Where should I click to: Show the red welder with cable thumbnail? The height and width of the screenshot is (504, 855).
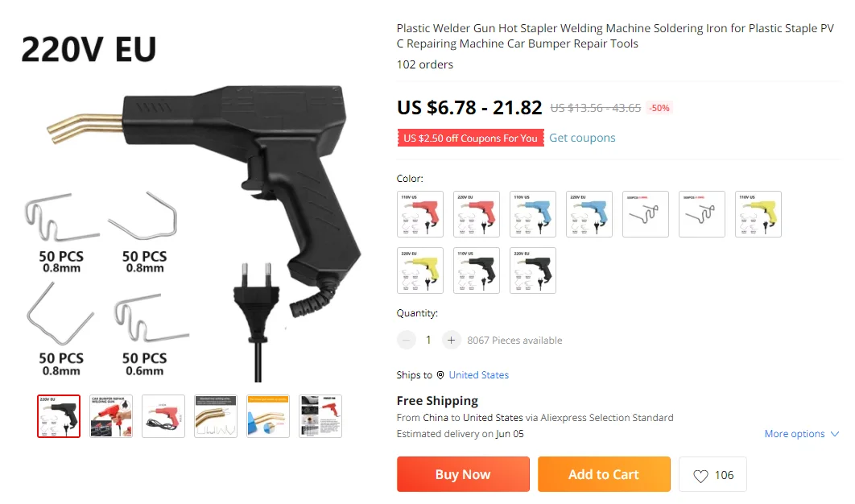click(163, 417)
